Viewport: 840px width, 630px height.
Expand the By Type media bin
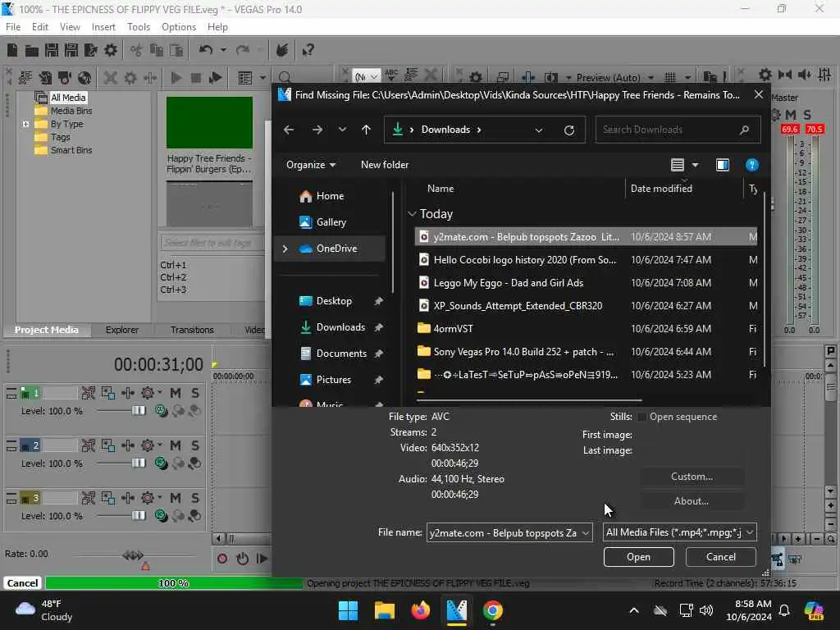point(25,124)
